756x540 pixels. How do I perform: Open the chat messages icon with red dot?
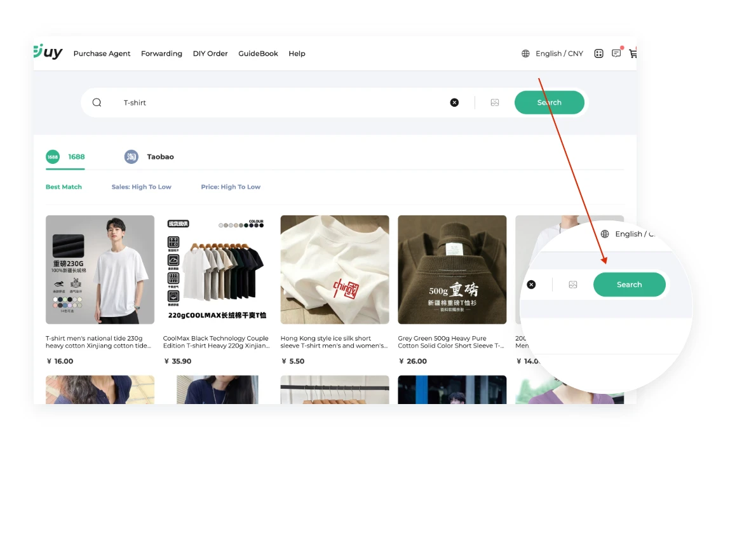[x=616, y=53]
